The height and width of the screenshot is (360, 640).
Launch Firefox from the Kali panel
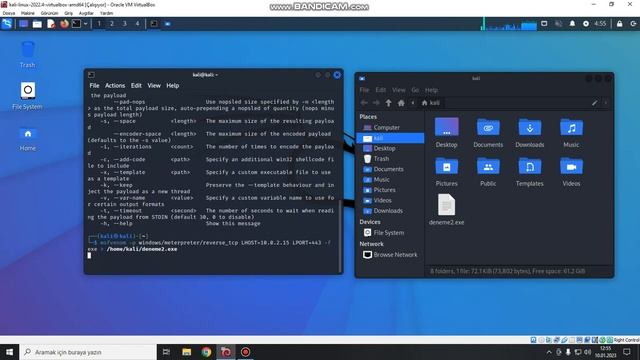click(64, 24)
